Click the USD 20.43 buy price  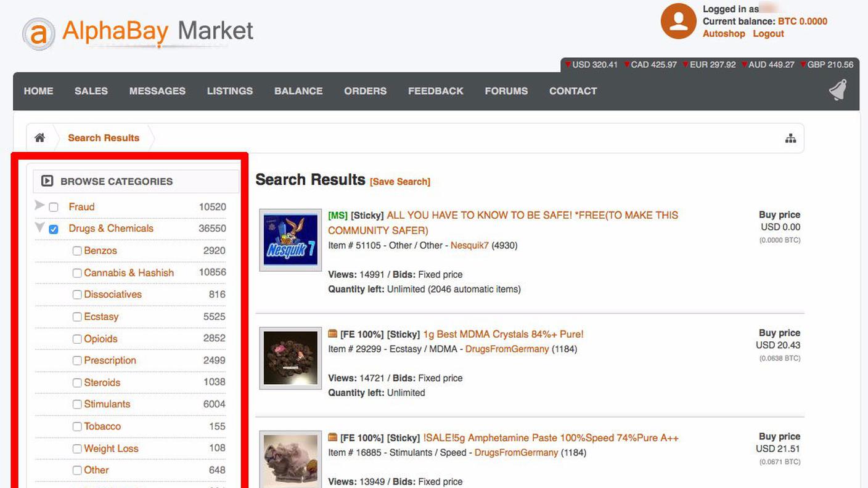(778, 345)
